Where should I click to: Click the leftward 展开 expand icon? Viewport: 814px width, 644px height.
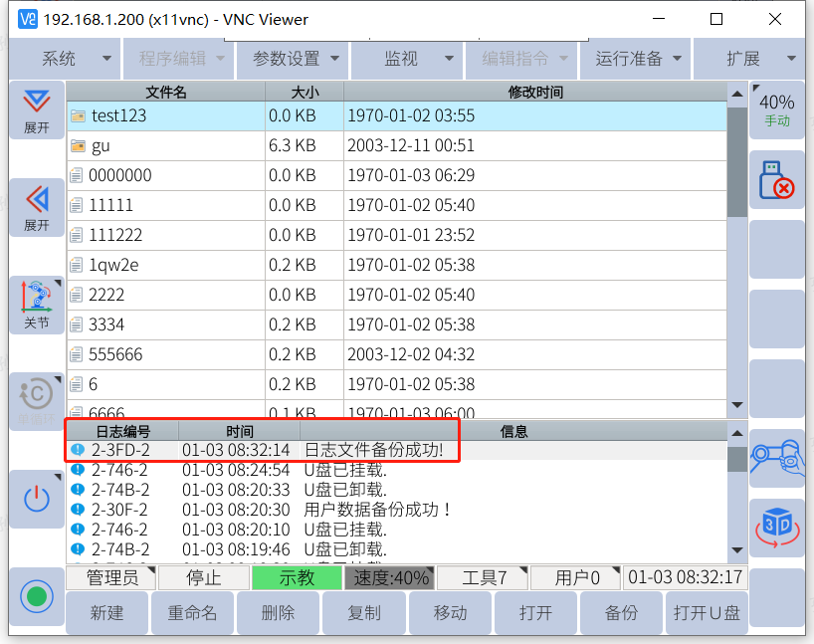click(x=37, y=207)
